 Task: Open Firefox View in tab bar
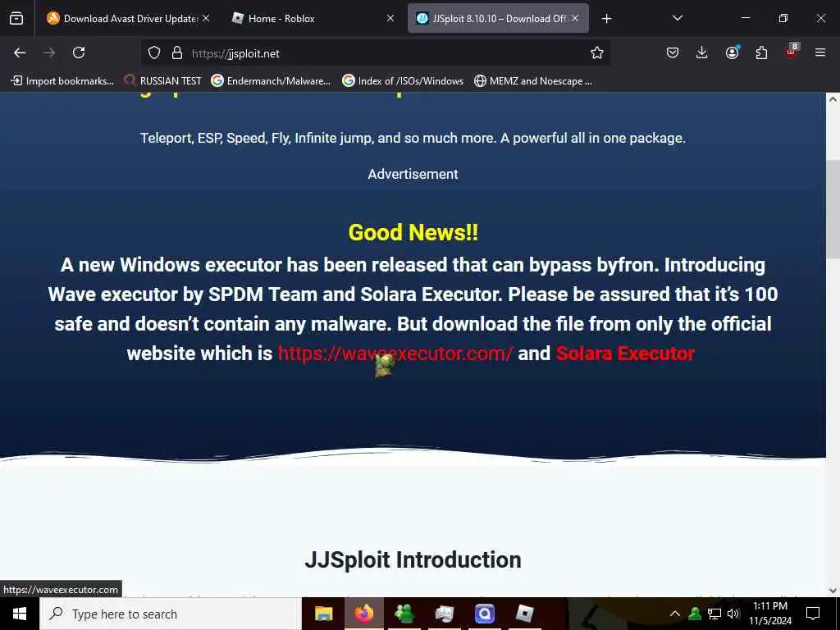[16, 18]
